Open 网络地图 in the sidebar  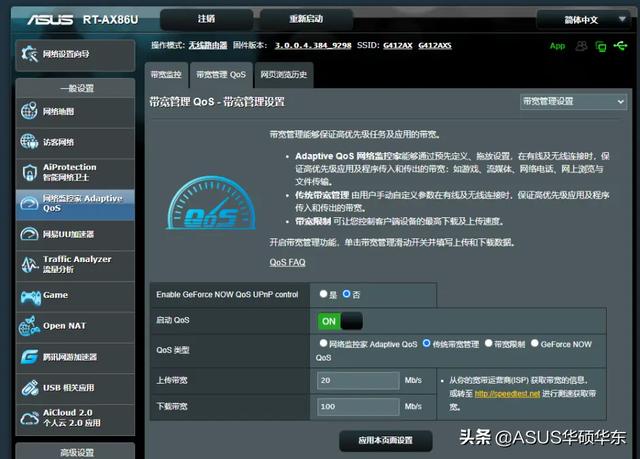point(75,112)
